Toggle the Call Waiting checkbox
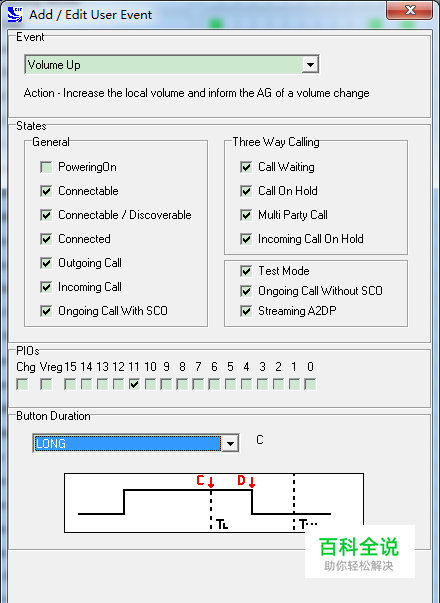 click(246, 167)
